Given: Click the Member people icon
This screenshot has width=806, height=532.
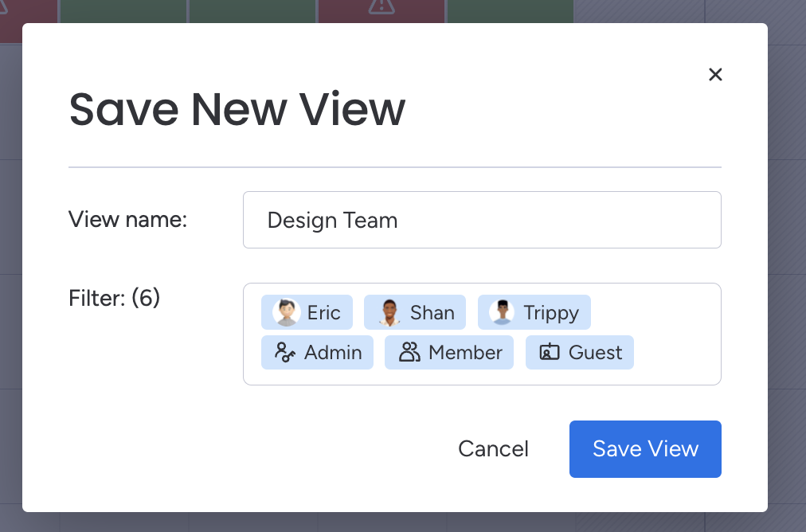Looking at the screenshot, I should click(409, 352).
